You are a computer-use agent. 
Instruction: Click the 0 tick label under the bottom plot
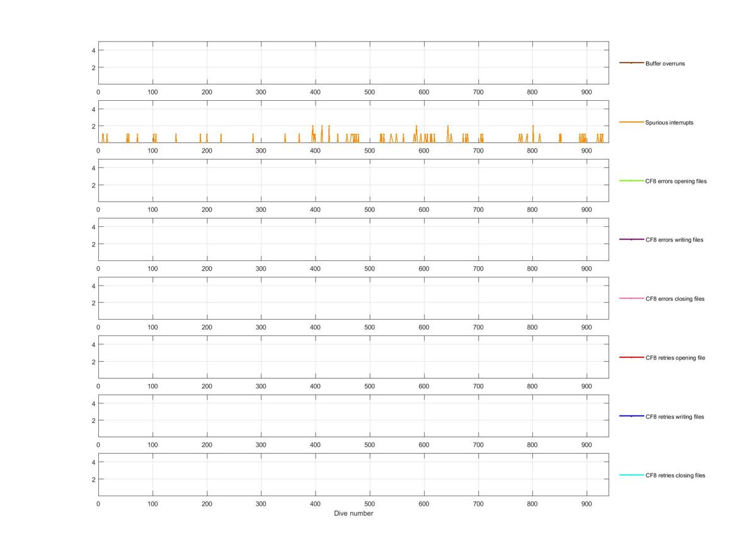(x=98, y=504)
